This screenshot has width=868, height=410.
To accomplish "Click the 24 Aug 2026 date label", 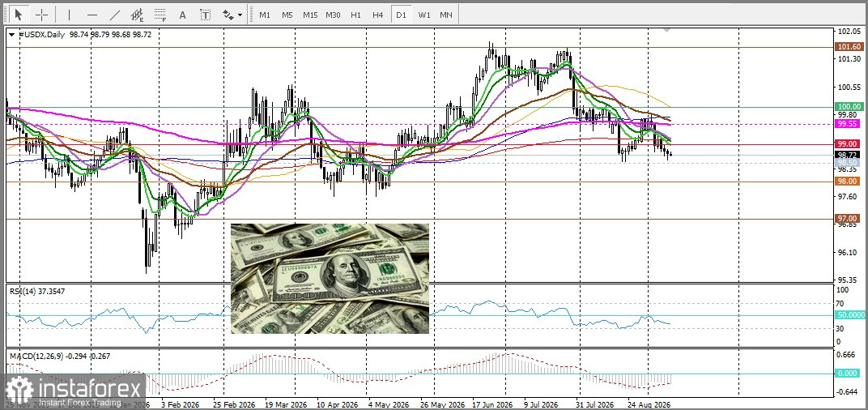I will [649, 404].
